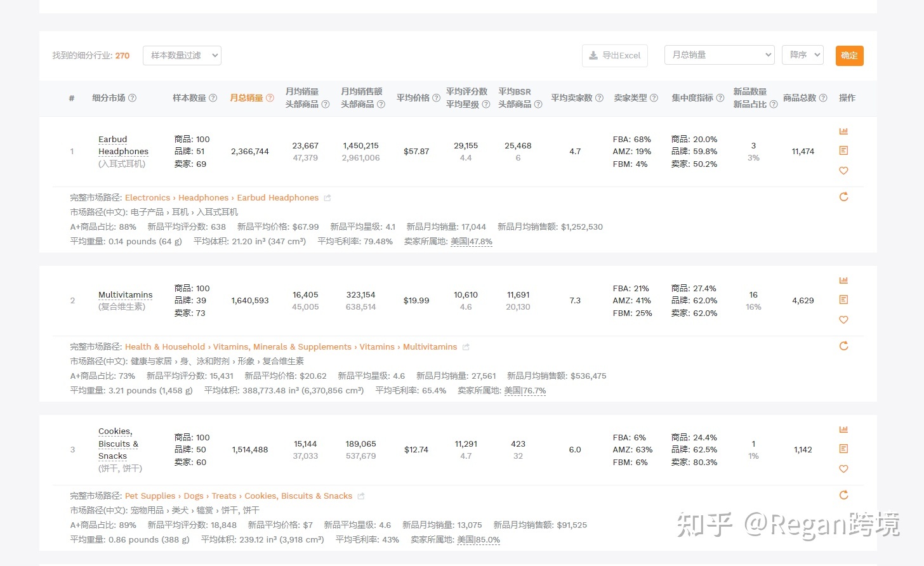This screenshot has width=924, height=566.
Task: Favorite the Multivitamins market with heart icon
Action: 843,320
